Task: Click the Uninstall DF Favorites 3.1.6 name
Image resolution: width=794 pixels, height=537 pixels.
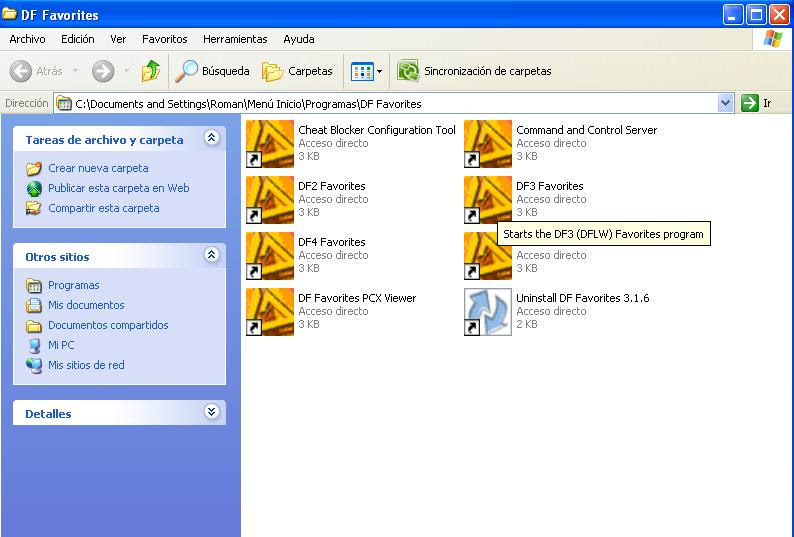Action: pos(582,298)
